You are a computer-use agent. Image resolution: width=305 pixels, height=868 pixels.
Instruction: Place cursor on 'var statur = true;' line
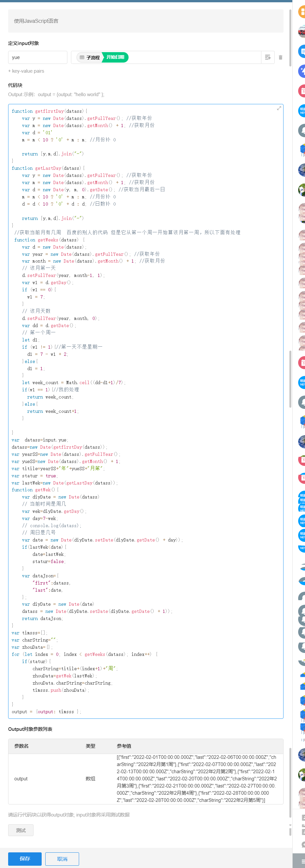pyautogui.click(x=35, y=476)
